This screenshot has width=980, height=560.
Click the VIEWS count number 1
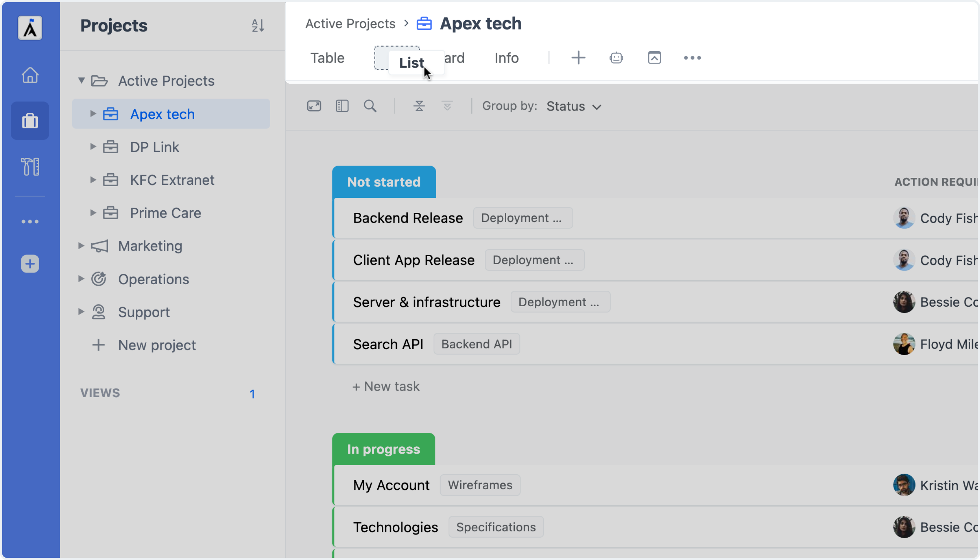[x=252, y=393]
